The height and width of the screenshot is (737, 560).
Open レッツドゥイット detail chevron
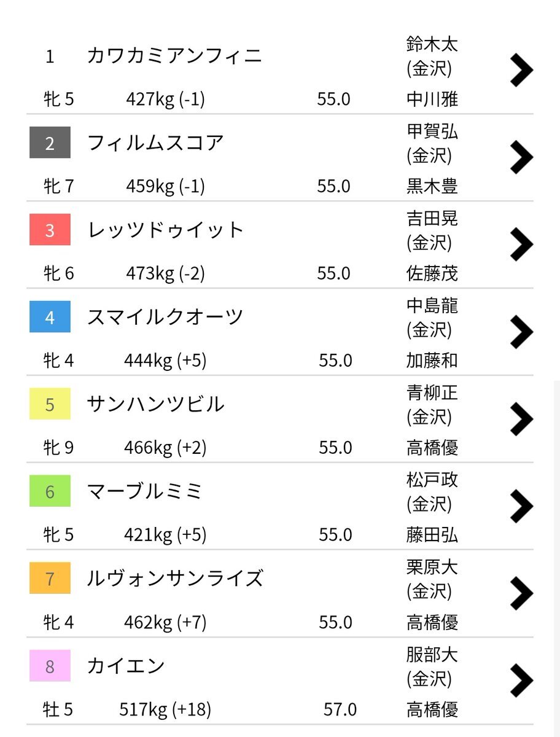[x=521, y=245]
